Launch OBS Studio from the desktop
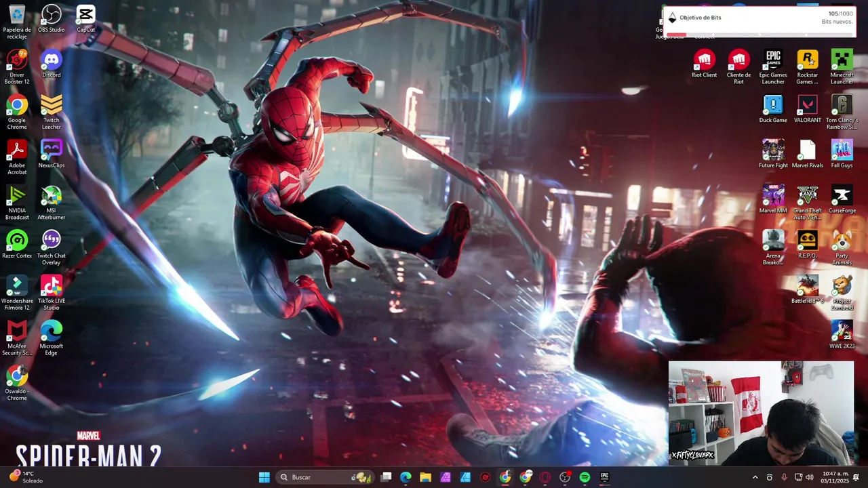The image size is (868, 488). [52, 19]
